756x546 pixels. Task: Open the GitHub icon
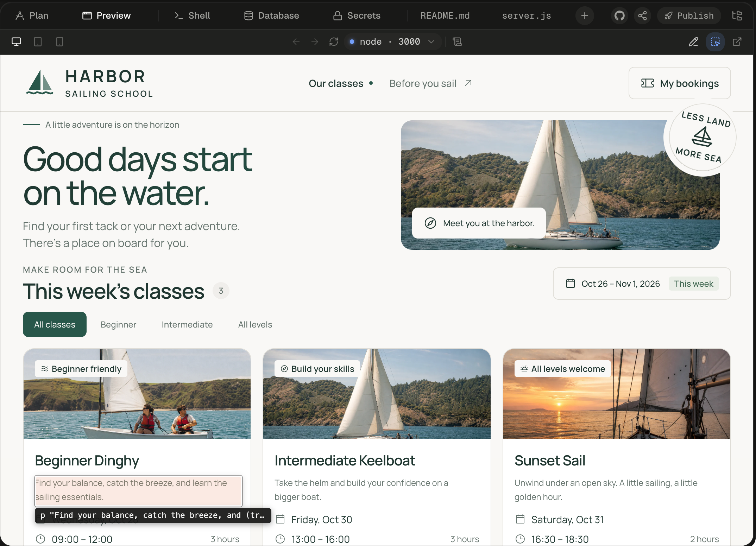619,15
